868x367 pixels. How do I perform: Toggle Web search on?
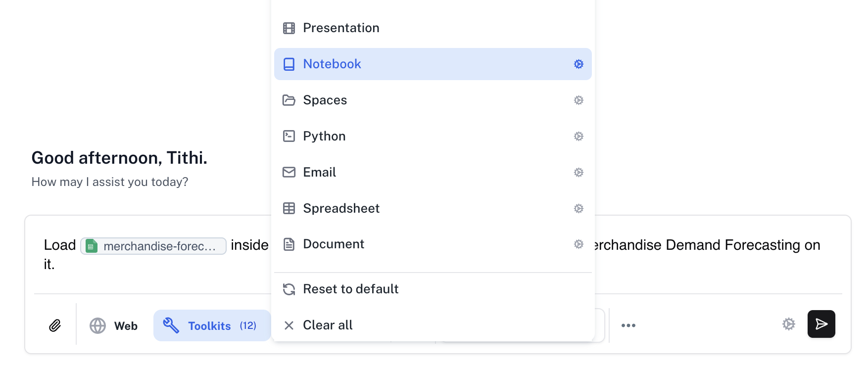tap(114, 326)
